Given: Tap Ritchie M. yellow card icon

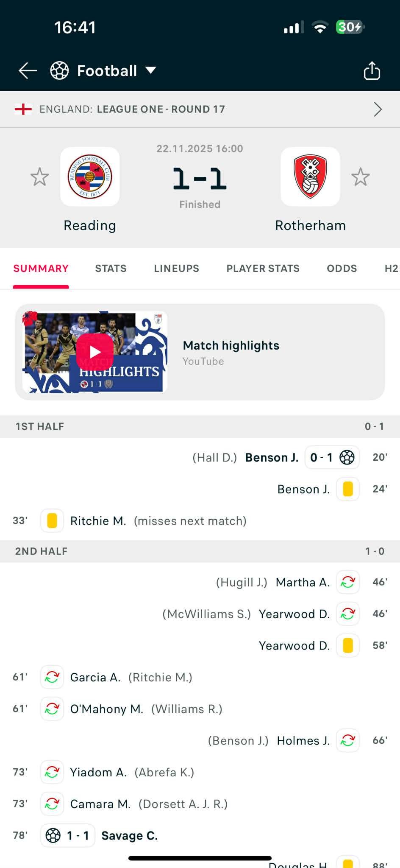Looking at the screenshot, I should (x=52, y=521).
